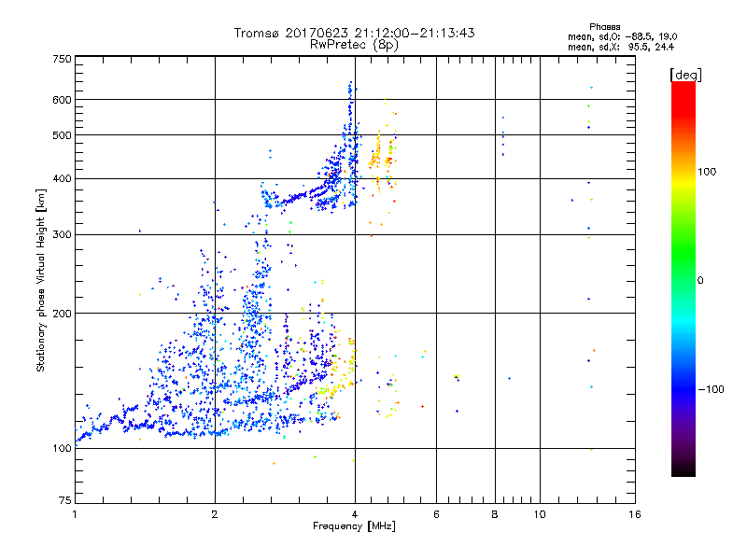The image size is (747, 560).
Task: Click the colorbar label '0'
Action: point(700,281)
